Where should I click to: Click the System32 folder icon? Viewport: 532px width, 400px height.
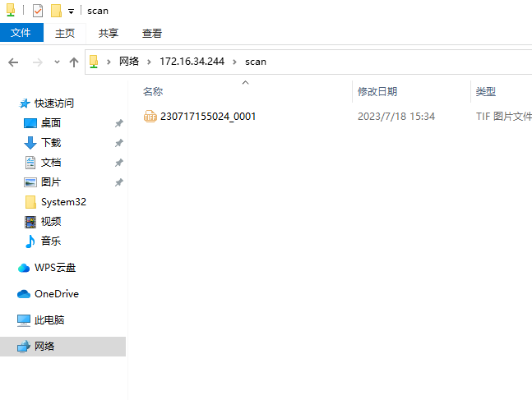[30, 202]
